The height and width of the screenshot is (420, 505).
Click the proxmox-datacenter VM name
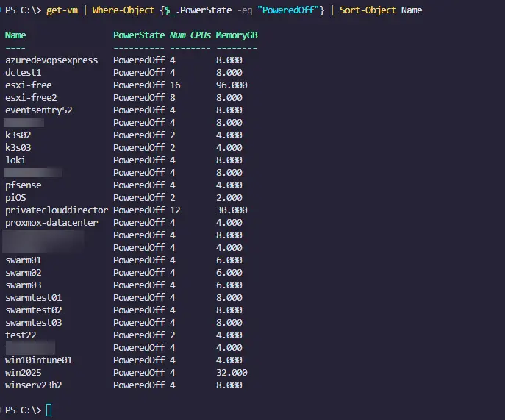51,222
